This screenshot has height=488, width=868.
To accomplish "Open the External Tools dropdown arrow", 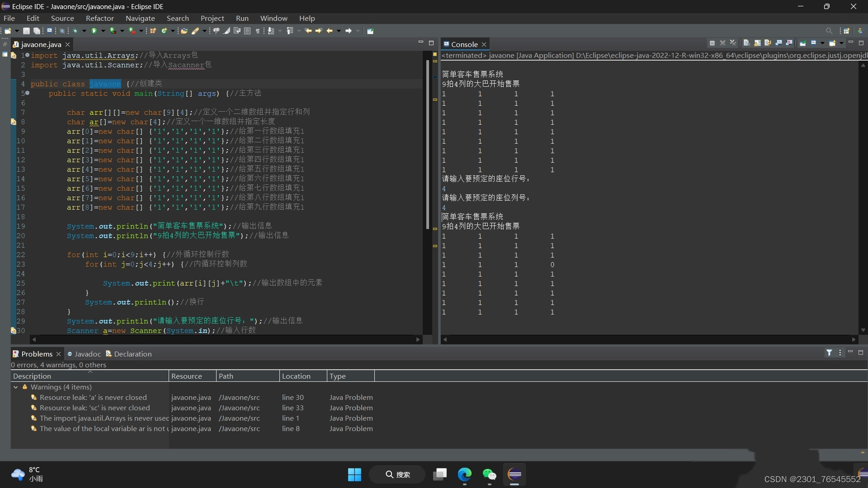I will tap(141, 31).
